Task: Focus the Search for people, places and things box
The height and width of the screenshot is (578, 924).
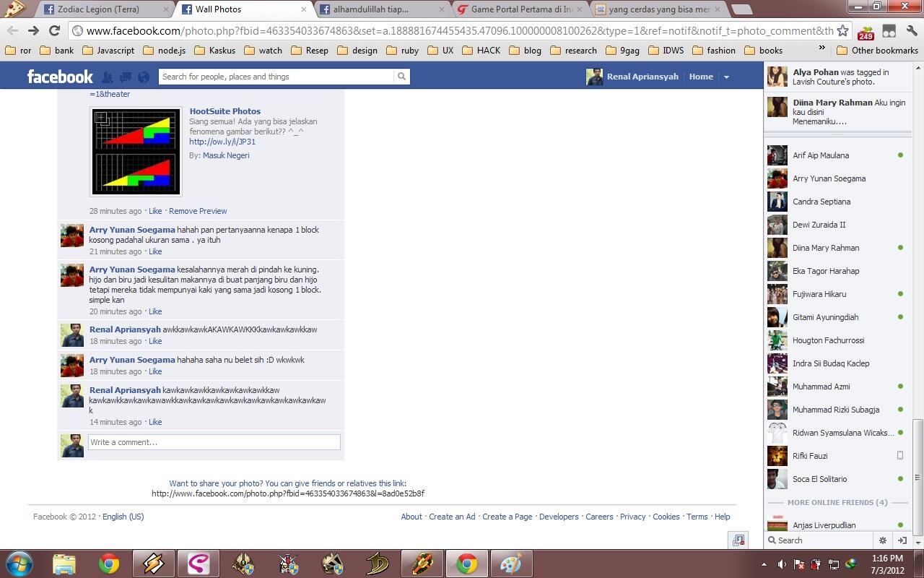Action: point(276,77)
